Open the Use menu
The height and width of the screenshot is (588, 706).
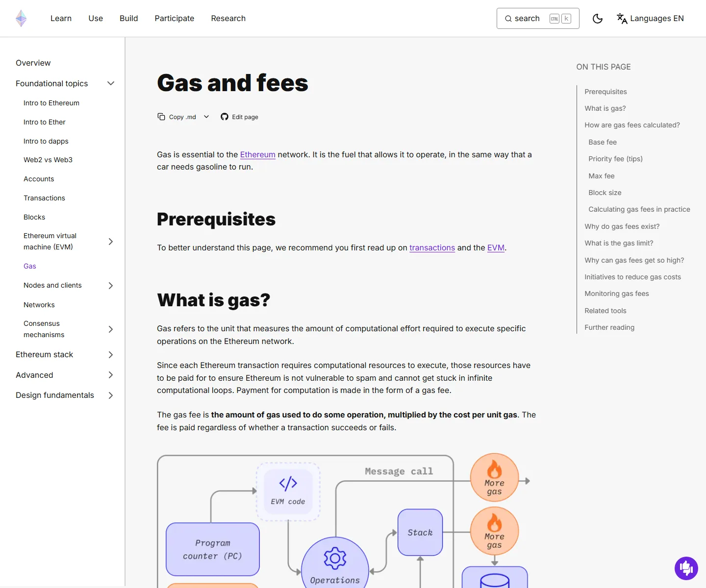[x=96, y=19]
